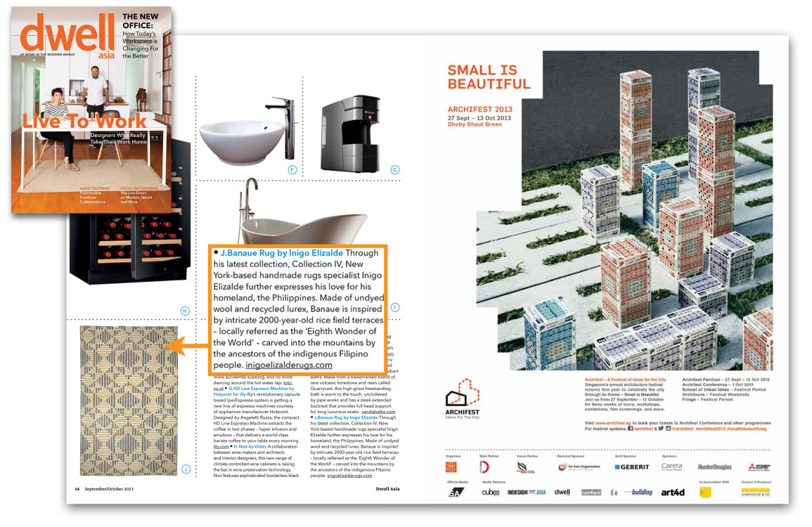Select the INDESIGN LIVE ASIA logo
The height and width of the screenshot is (527, 812).
pyautogui.click(x=526, y=491)
